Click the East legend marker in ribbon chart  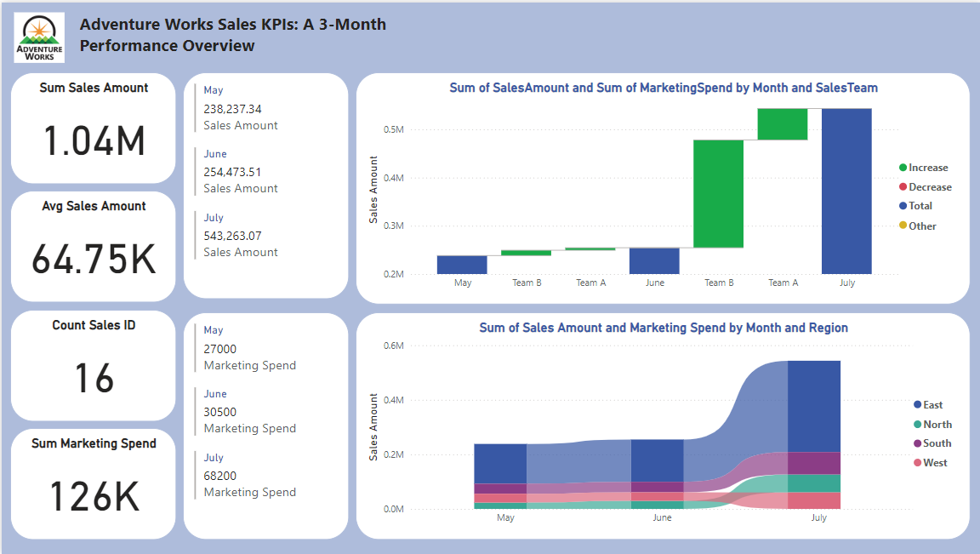coord(918,405)
